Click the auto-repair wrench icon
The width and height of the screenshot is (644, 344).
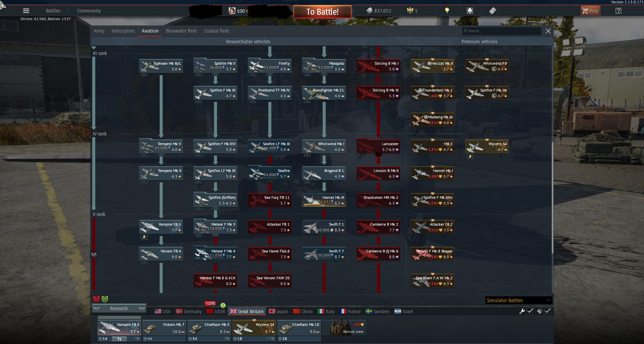tap(522, 311)
